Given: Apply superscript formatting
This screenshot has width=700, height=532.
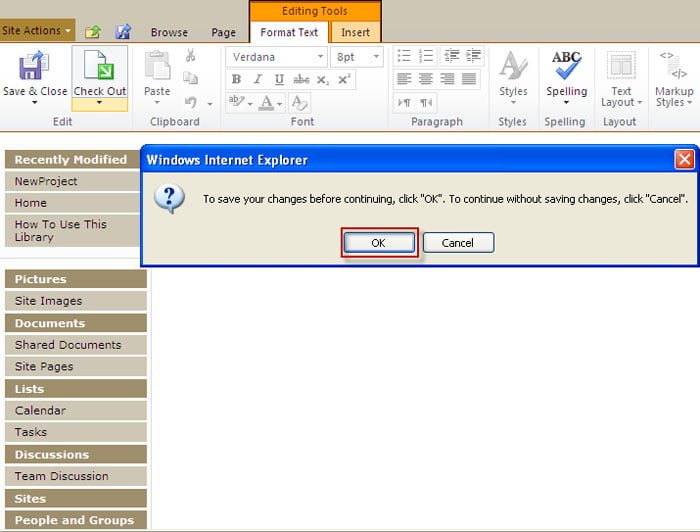Looking at the screenshot, I should point(344,79).
